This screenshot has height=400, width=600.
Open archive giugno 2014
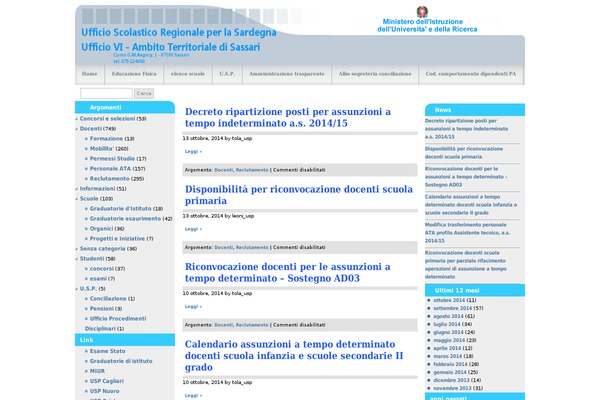coord(448,332)
